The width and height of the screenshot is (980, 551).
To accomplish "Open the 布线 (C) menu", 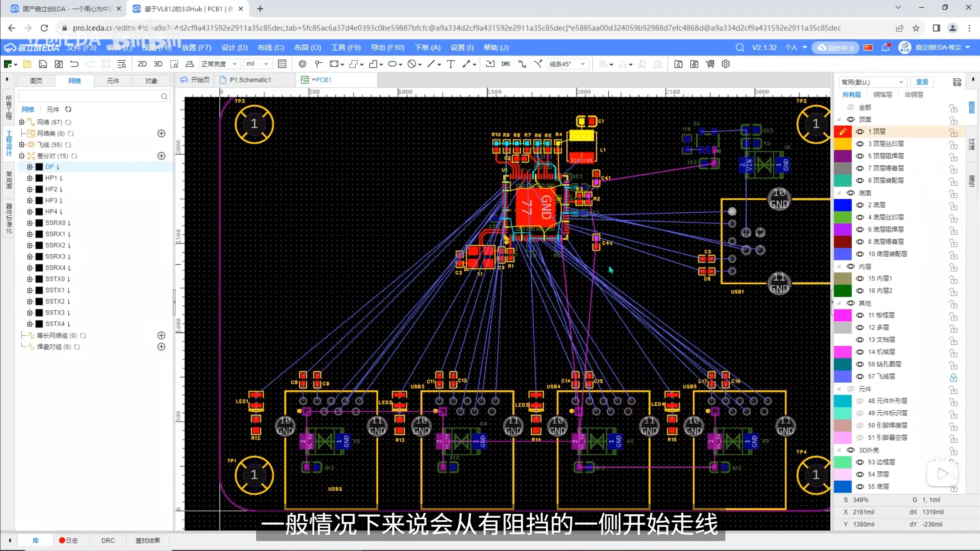I will [x=271, y=48].
